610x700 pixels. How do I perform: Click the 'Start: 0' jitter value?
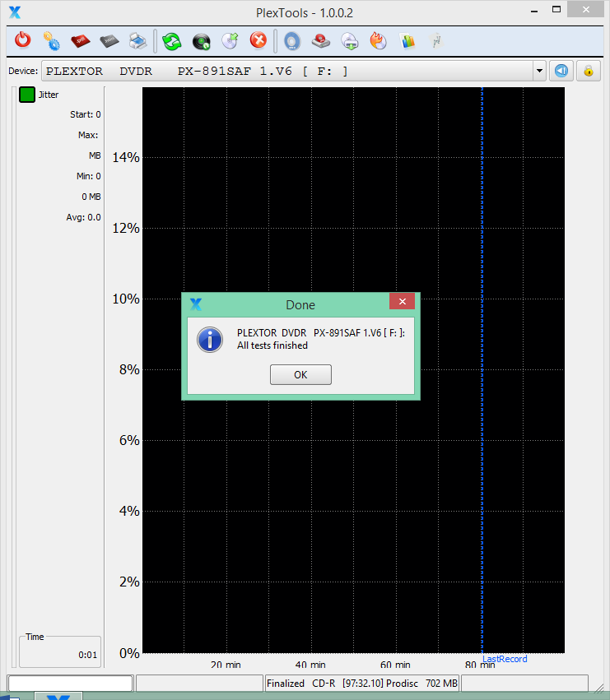[x=86, y=114]
